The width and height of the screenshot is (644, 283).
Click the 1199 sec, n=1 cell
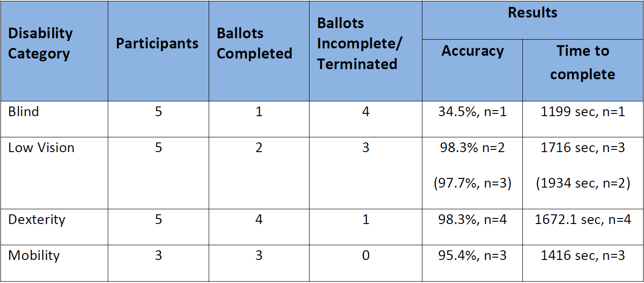(583, 112)
